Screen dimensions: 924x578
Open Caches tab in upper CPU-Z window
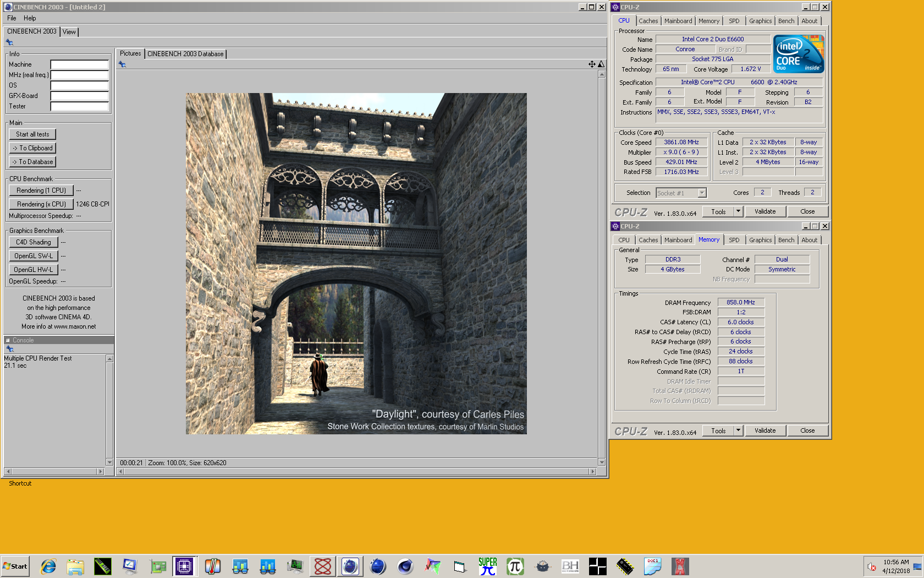click(648, 21)
